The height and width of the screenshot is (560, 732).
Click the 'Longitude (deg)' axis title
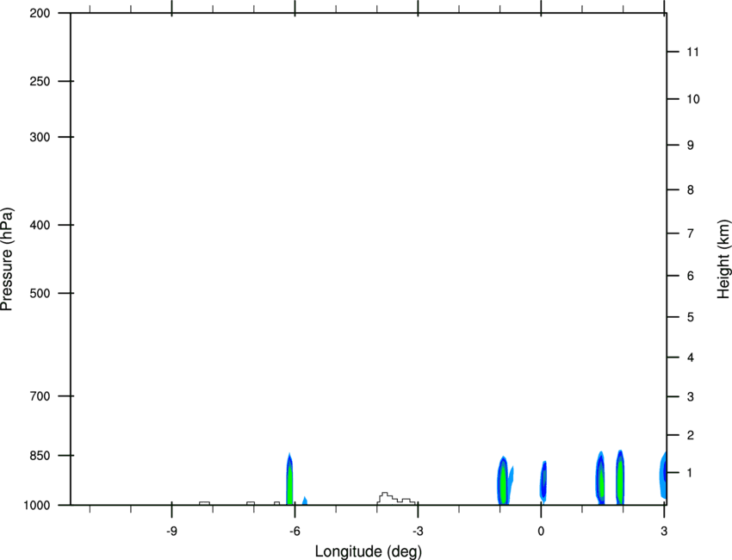pos(369,551)
